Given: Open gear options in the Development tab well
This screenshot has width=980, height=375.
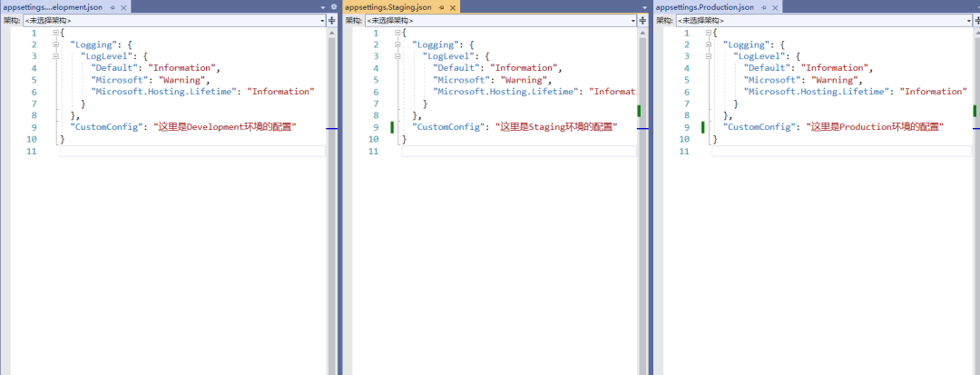Looking at the screenshot, I should pyautogui.click(x=333, y=7).
